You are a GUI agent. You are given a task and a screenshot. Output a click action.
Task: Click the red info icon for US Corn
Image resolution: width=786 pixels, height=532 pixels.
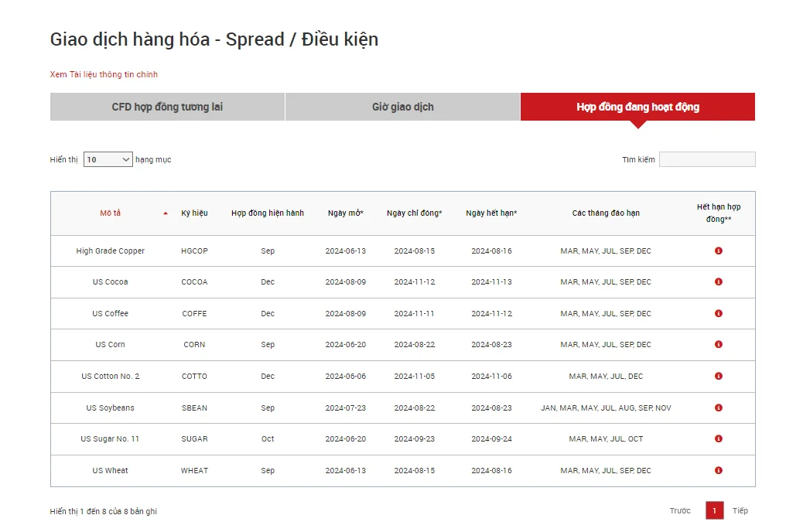[719, 345]
